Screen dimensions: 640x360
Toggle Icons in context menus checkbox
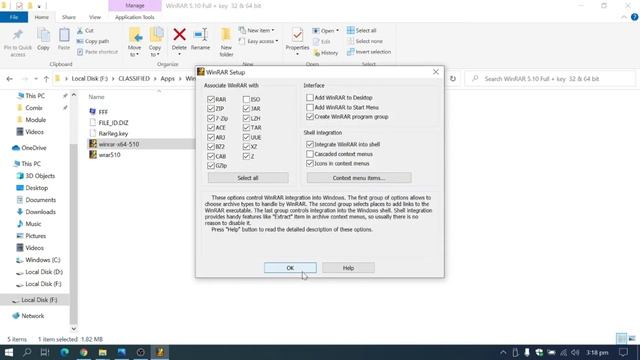click(x=310, y=163)
